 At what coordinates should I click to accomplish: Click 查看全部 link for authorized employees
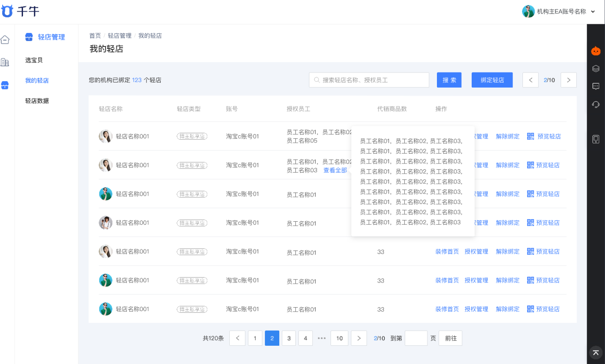[x=335, y=171]
